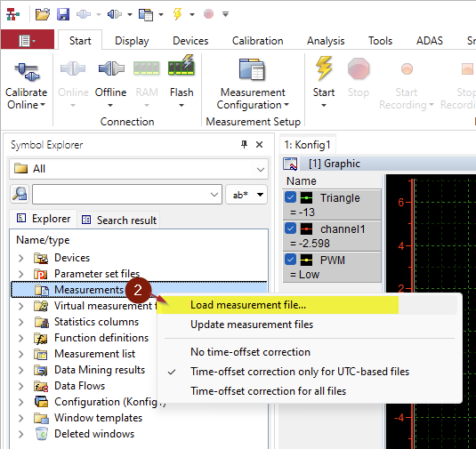Click the search magnifier icon in Symbol Explorer
The width and height of the screenshot is (476, 449).
click(x=20, y=194)
